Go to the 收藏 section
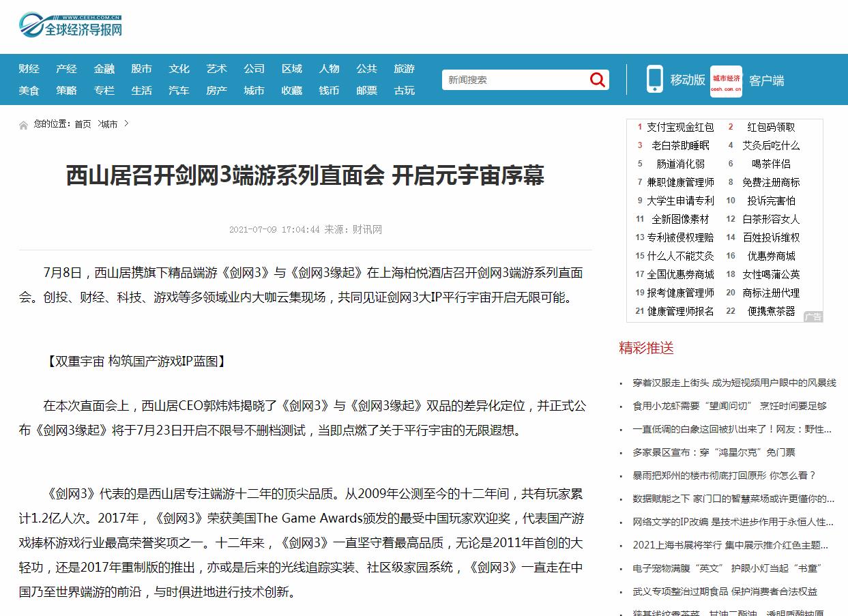The width and height of the screenshot is (848, 616). 292,91
